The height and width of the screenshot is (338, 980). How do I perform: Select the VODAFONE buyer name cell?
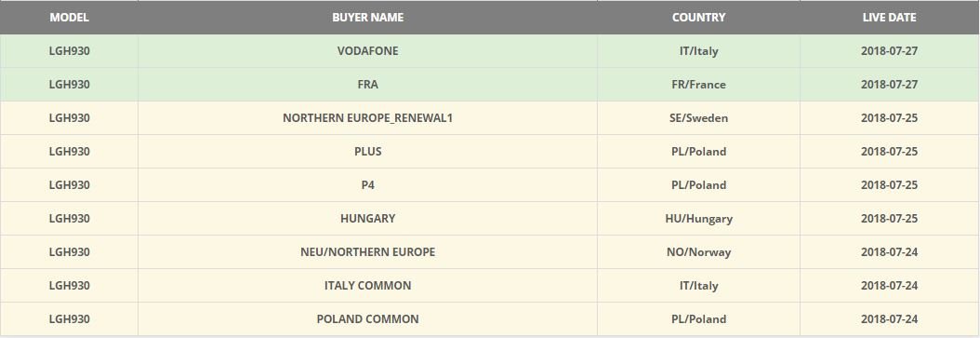pos(367,51)
